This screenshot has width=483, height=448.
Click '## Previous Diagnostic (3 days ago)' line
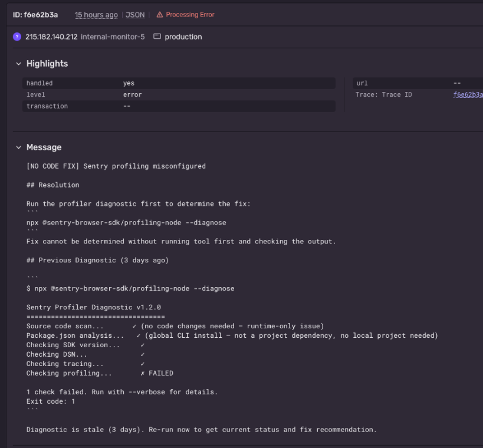click(x=98, y=260)
